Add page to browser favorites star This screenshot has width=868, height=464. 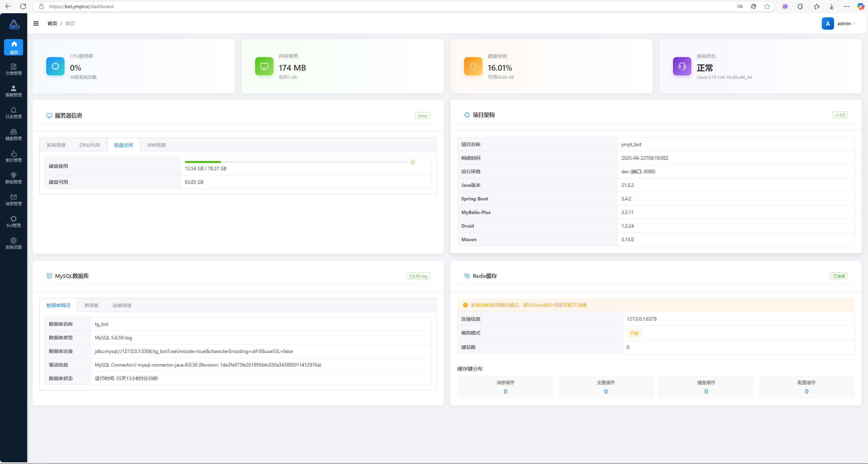point(767,6)
